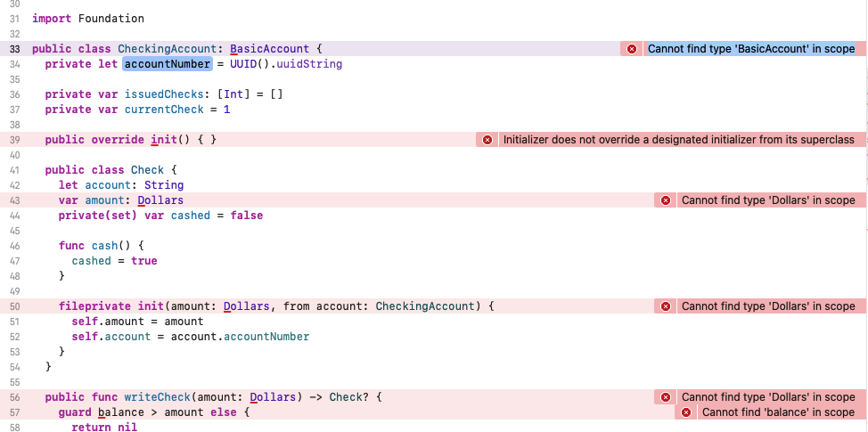The image size is (868, 432).
Task: Open line 56 'Cannot find type Dollars' message
Action: pos(768,397)
